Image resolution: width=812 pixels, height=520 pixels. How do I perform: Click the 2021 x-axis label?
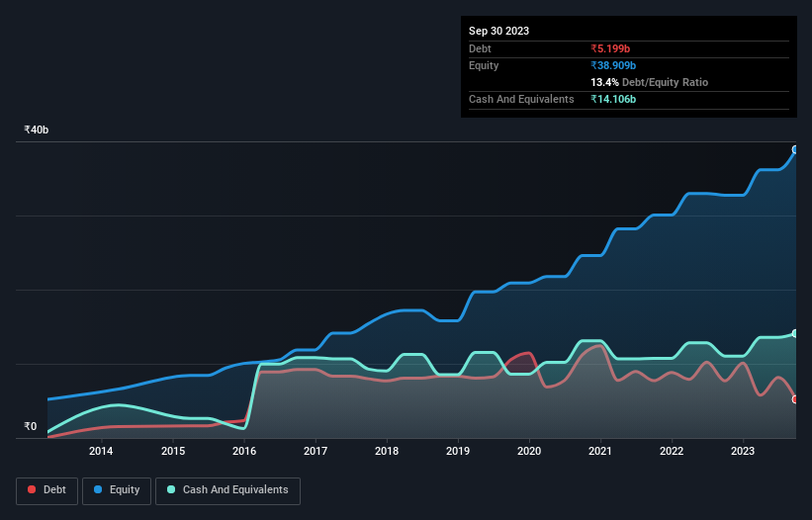pyautogui.click(x=600, y=451)
